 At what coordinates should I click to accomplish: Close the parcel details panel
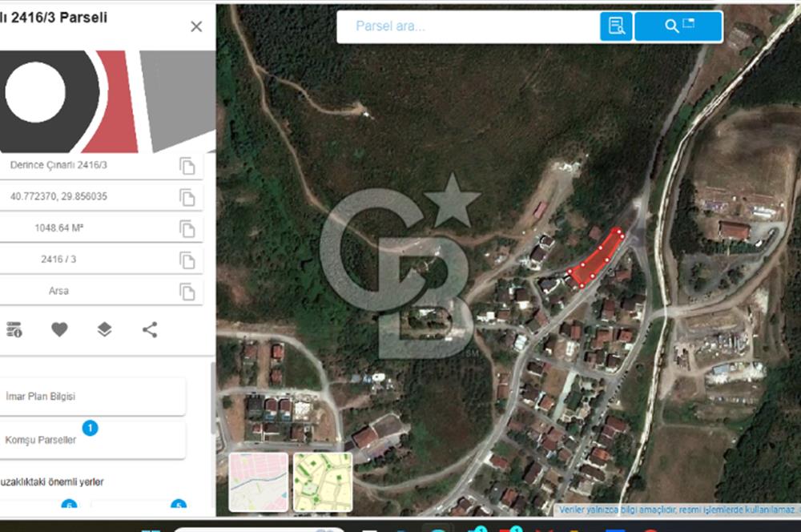(x=196, y=26)
